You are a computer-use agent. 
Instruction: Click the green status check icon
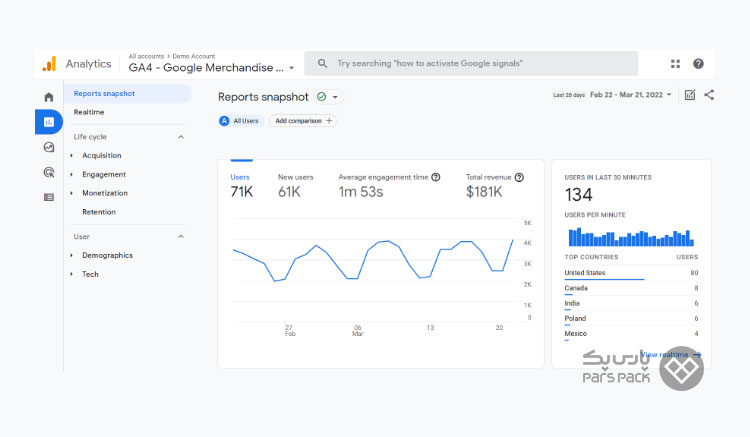coord(321,97)
